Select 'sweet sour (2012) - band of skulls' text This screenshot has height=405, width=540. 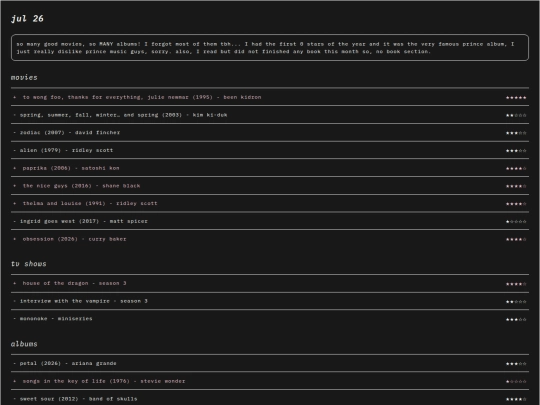79,399
